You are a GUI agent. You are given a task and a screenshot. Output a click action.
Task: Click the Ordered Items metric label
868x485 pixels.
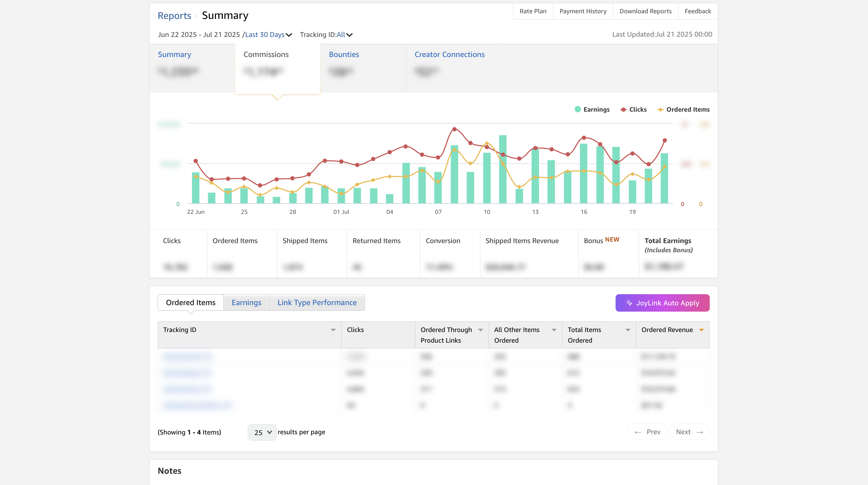pos(235,241)
